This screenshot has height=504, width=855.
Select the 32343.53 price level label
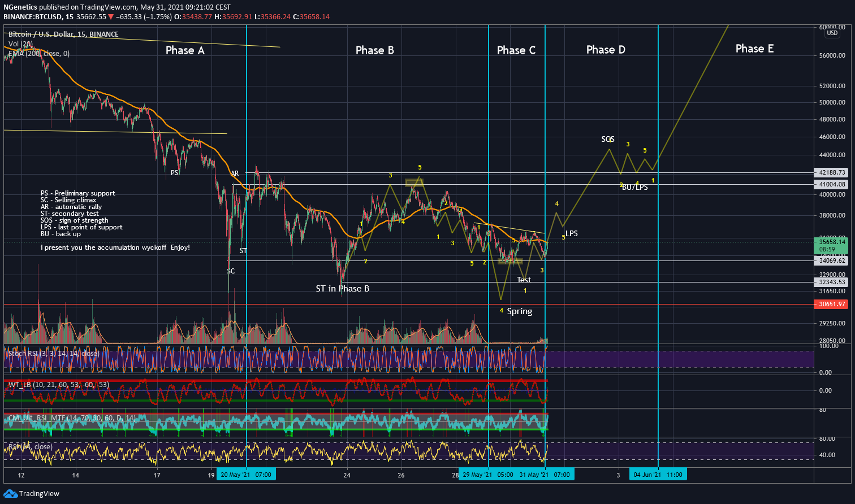[832, 282]
